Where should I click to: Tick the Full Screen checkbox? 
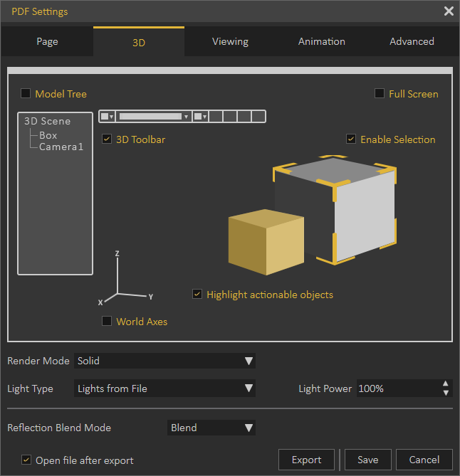(x=380, y=93)
